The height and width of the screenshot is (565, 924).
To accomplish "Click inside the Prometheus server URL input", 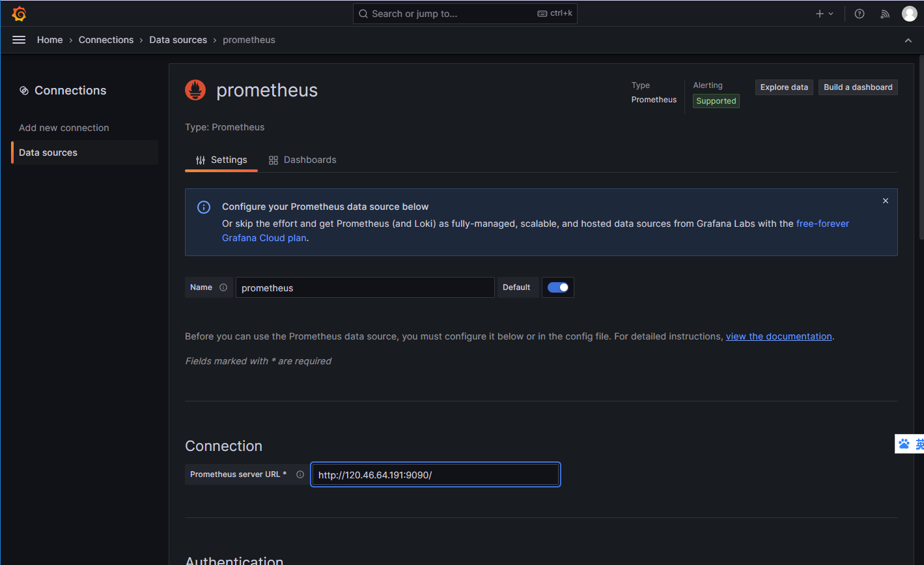I will point(435,474).
